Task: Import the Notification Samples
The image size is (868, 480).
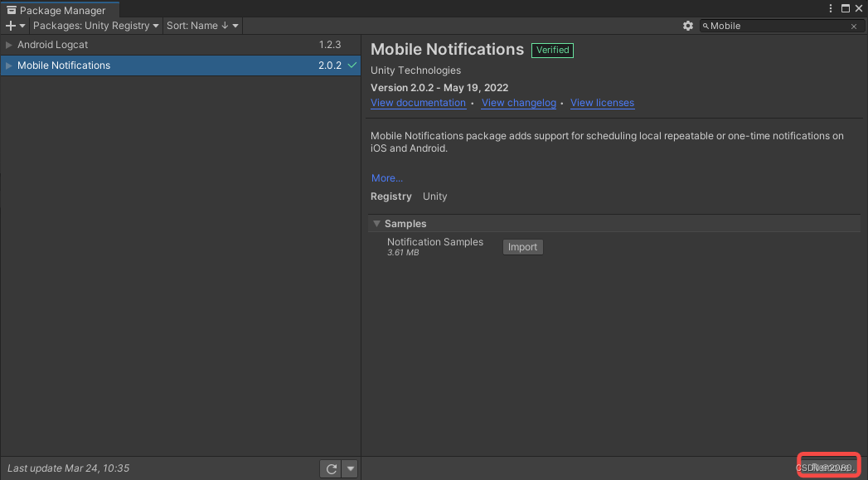Action: pyautogui.click(x=522, y=247)
